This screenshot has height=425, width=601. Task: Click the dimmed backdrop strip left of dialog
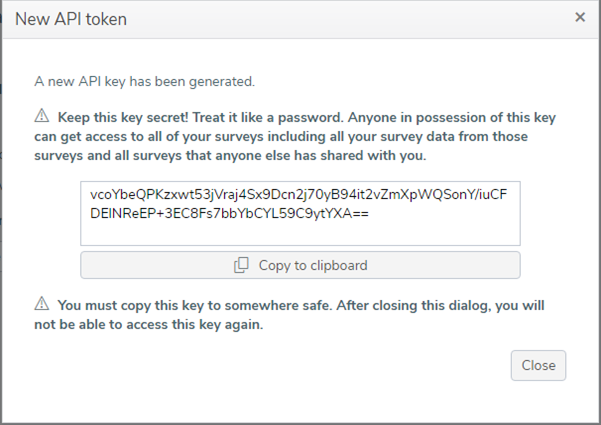pyautogui.click(x=1, y=212)
